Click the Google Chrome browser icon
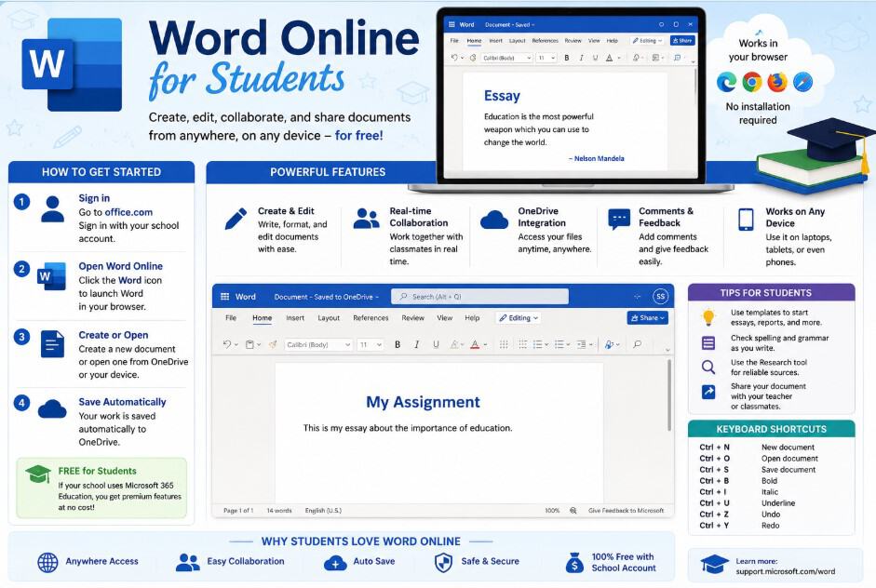The image size is (876, 588). point(752,82)
